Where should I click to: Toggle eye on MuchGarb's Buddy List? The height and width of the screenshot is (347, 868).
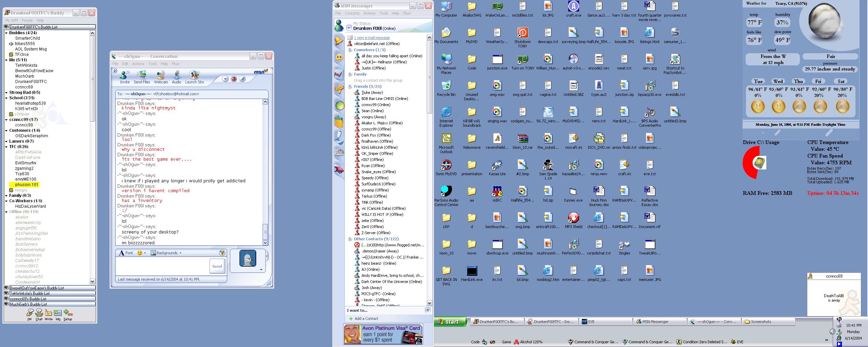[x=6, y=304]
